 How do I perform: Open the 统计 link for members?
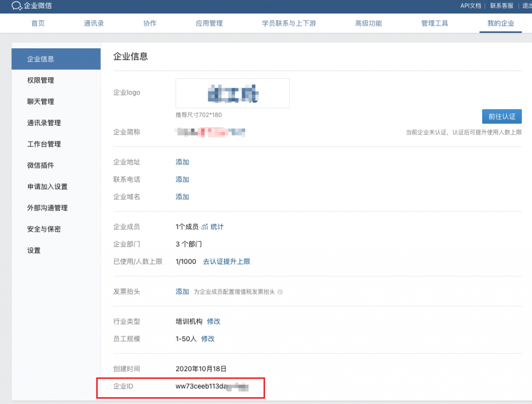click(x=217, y=227)
